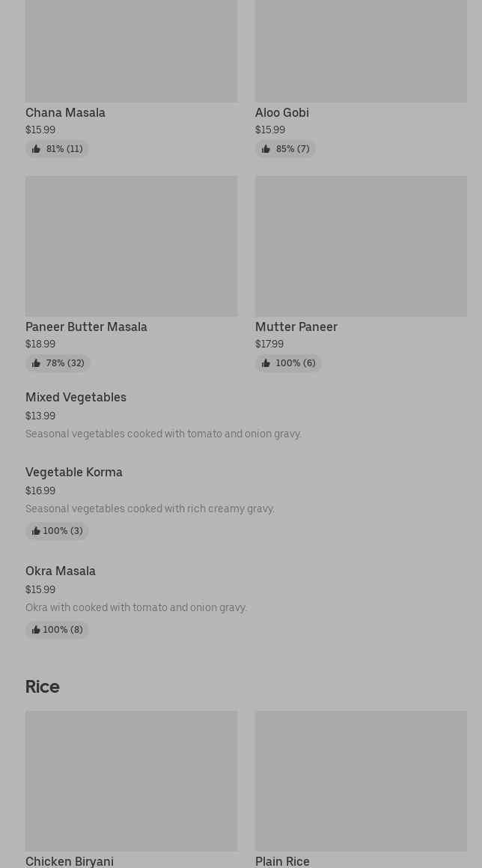Viewport: 482px width, 868px height.
Task: Click the Mixed Vegetables description text
Action: 163,434
